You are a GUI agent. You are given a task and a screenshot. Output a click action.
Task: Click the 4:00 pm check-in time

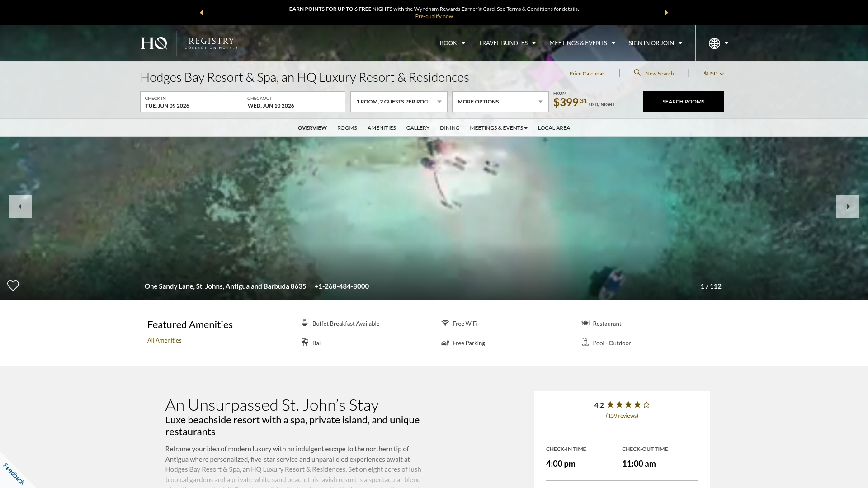click(x=561, y=464)
